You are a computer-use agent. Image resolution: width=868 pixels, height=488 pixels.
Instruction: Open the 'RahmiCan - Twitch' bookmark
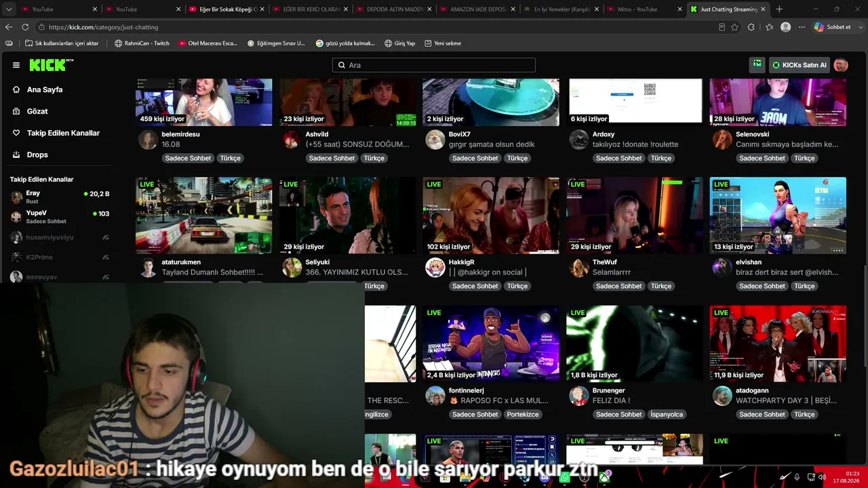click(142, 43)
